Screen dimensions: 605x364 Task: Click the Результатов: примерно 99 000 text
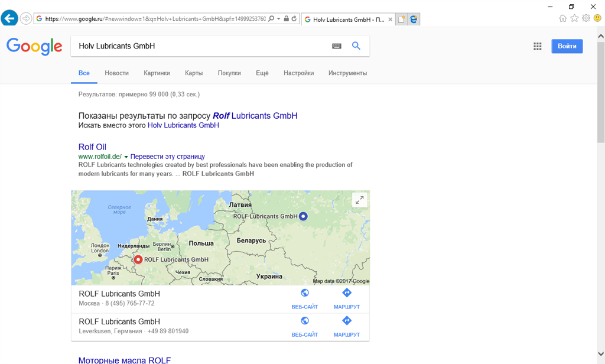pos(139,94)
